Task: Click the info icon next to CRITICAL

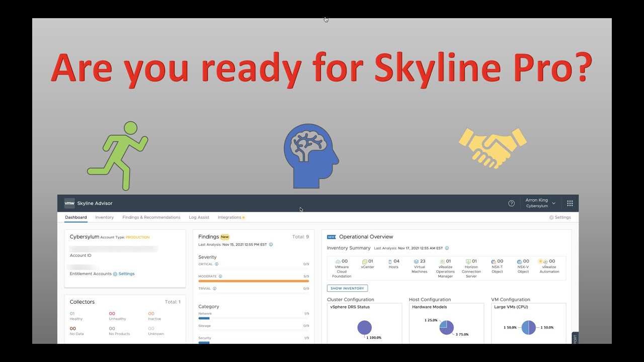Action: coord(216,264)
